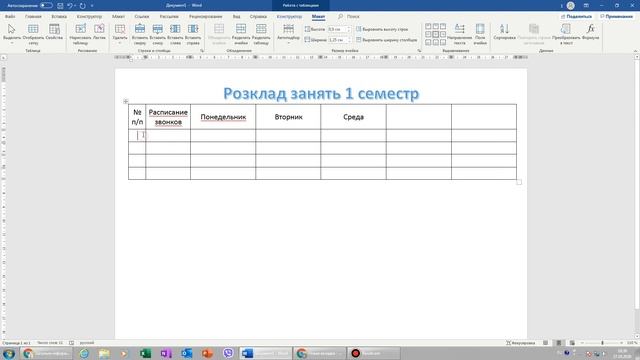Open Excel from the taskbar

coord(145,353)
